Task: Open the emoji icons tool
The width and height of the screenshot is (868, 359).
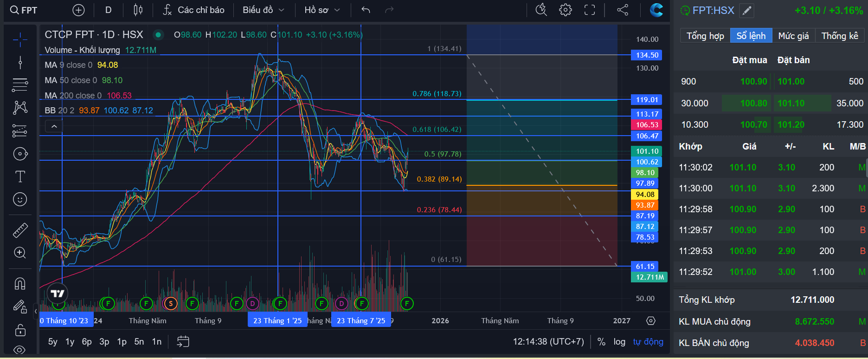Action: [x=20, y=199]
